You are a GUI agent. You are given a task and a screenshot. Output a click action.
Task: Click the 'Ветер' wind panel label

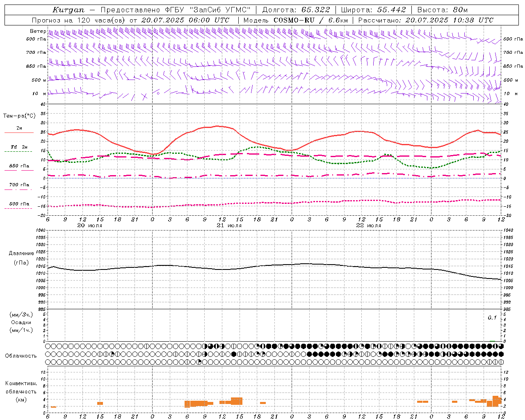[x=38, y=31]
